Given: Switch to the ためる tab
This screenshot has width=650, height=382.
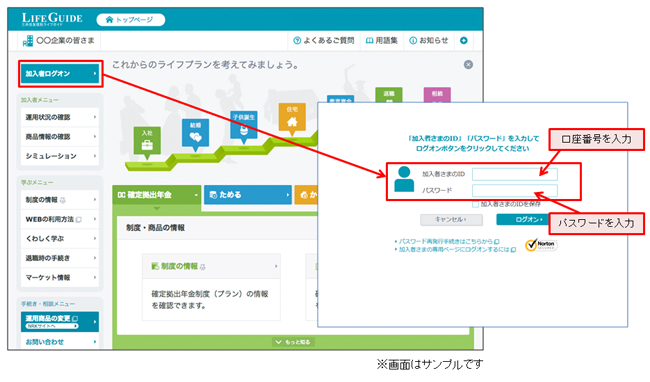Looking at the screenshot, I should 247,195.
